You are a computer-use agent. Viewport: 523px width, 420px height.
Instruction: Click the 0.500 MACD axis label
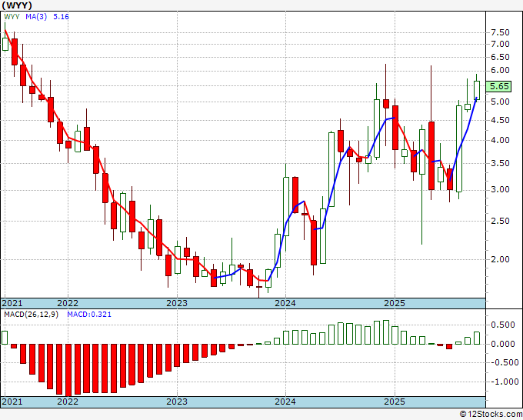503,325
